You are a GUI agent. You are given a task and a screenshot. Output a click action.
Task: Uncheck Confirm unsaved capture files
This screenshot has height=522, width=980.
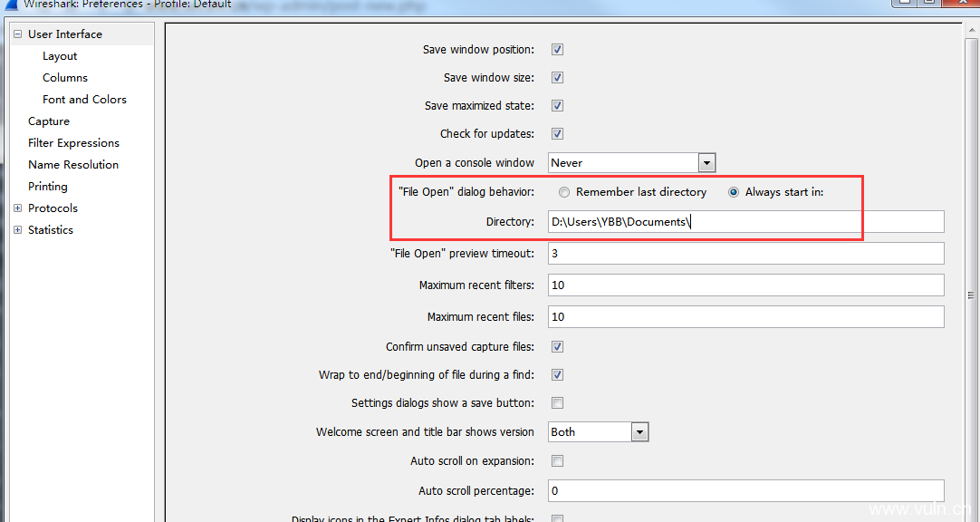point(558,346)
